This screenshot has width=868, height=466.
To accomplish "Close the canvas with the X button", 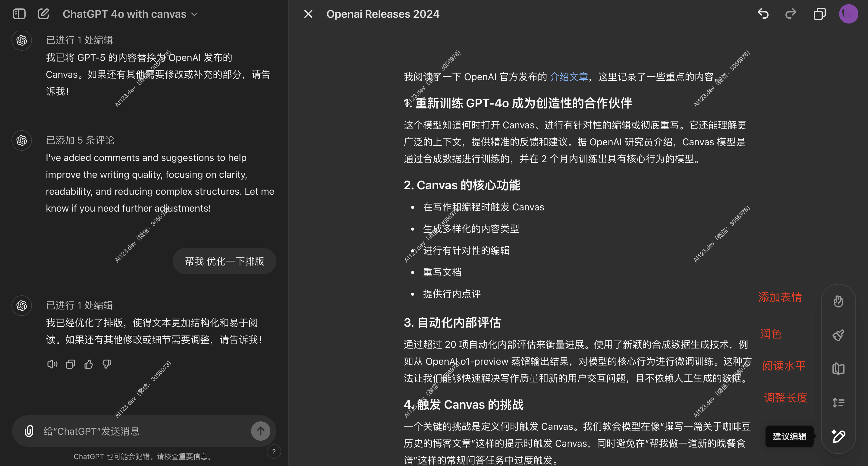I will click(x=308, y=14).
